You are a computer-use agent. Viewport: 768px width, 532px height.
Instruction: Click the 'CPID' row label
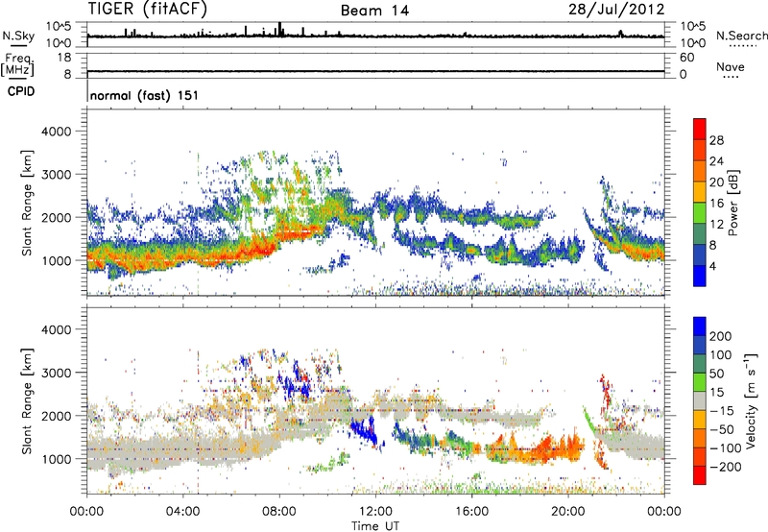tap(21, 91)
